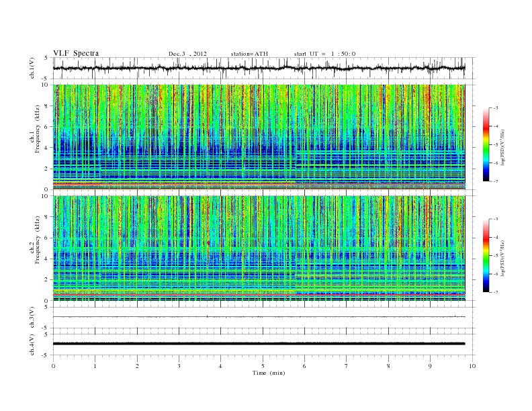Screen dimensions: 532x411
Task: Click the time axis tick label "7"
Action: pos(347,366)
